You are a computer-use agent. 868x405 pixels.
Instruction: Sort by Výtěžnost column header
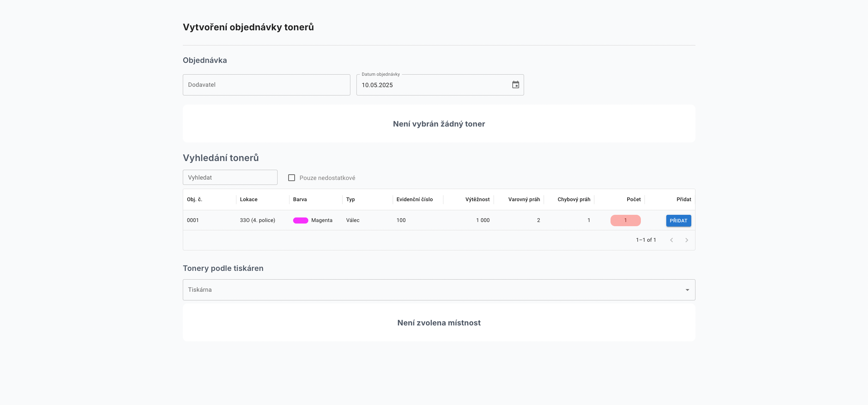pos(477,199)
